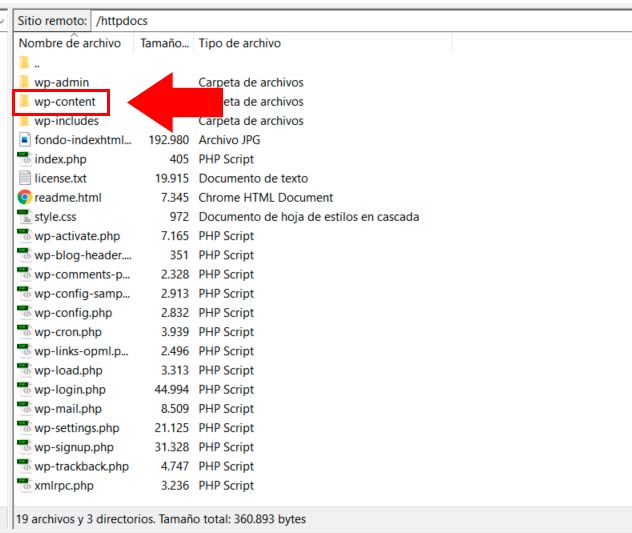Viewport: 632px width, 533px height.
Task: Click the wp-blog-header file icon
Action: coord(25,255)
